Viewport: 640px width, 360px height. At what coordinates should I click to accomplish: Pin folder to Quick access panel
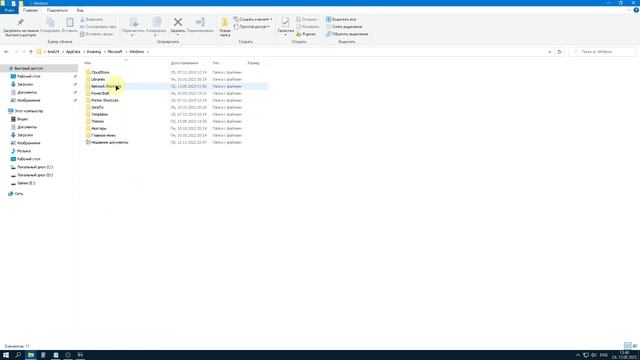[20, 27]
